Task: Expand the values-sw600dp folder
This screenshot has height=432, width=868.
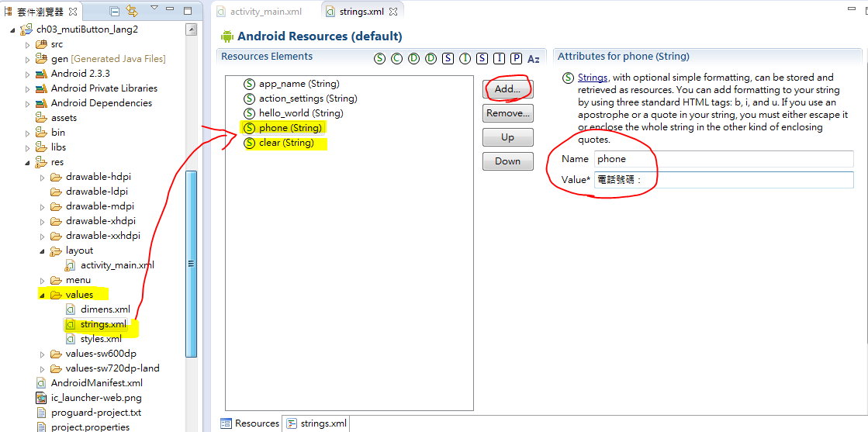Action: [42, 354]
